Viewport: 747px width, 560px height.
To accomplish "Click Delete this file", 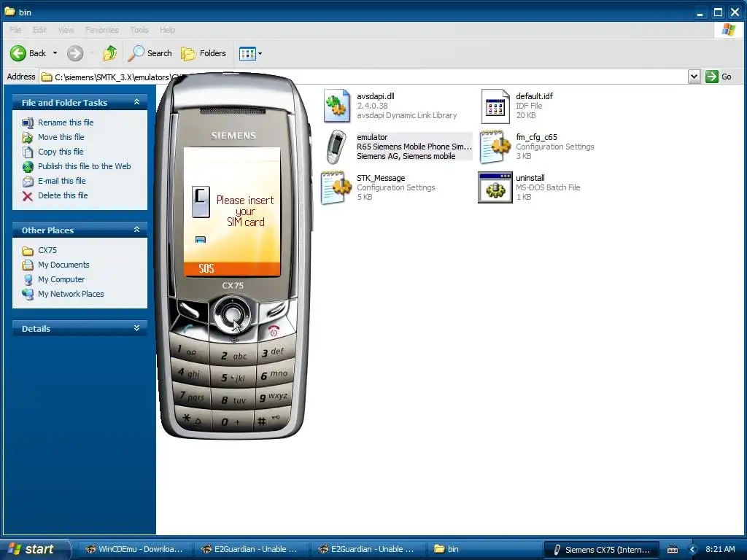I will (63, 195).
